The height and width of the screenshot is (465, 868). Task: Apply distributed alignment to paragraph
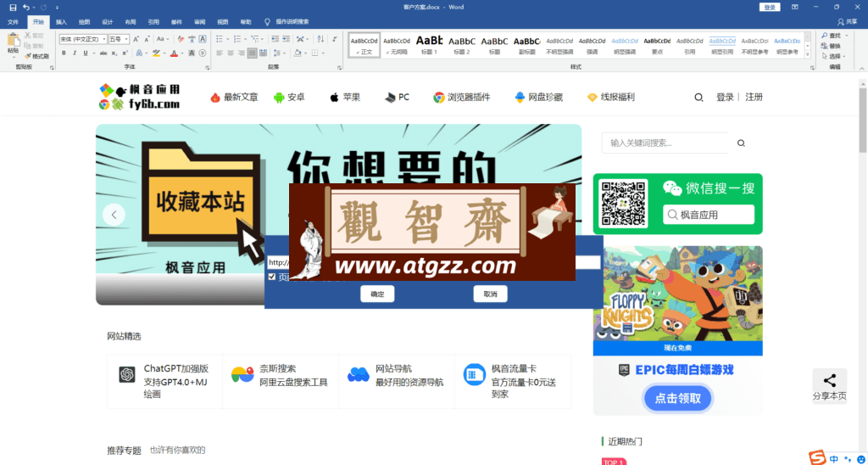(x=264, y=53)
